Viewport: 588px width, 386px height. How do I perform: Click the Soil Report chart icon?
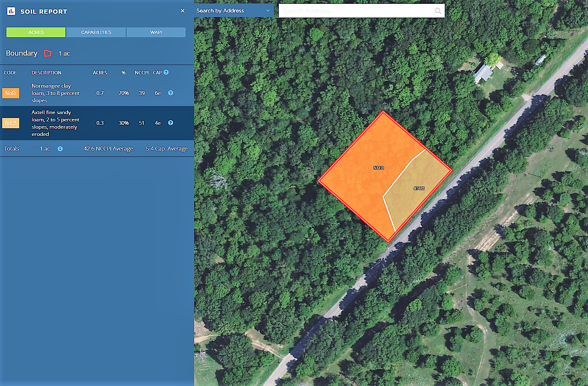11,11
